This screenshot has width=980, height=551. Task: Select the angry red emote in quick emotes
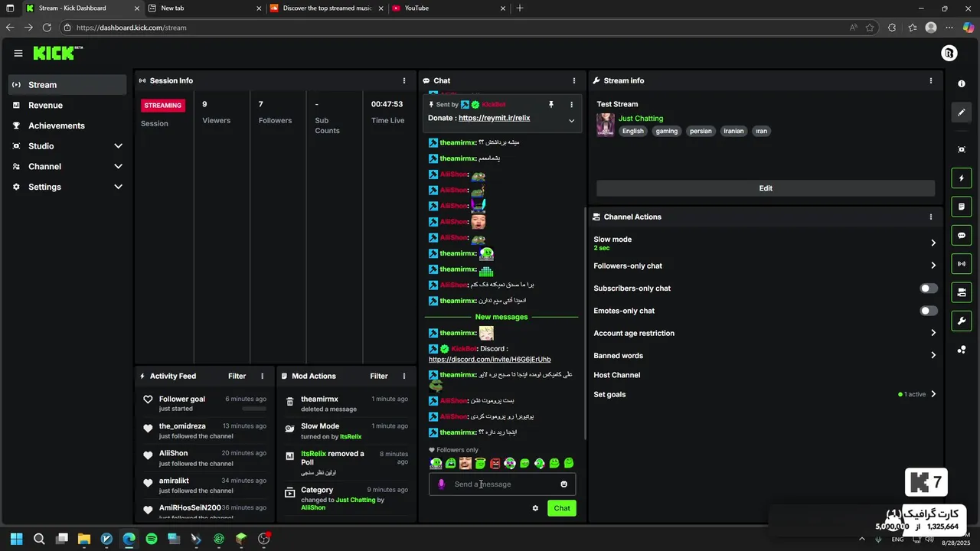[495, 463]
